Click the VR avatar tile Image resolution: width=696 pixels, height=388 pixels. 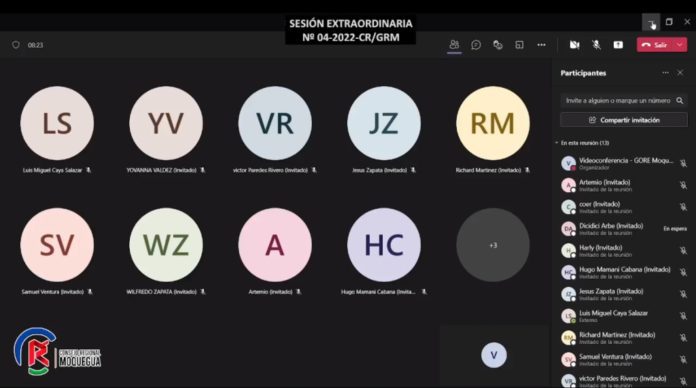click(x=275, y=123)
